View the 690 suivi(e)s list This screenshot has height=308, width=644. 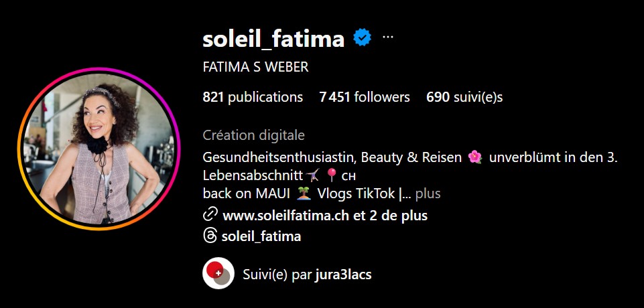tap(464, 97)
